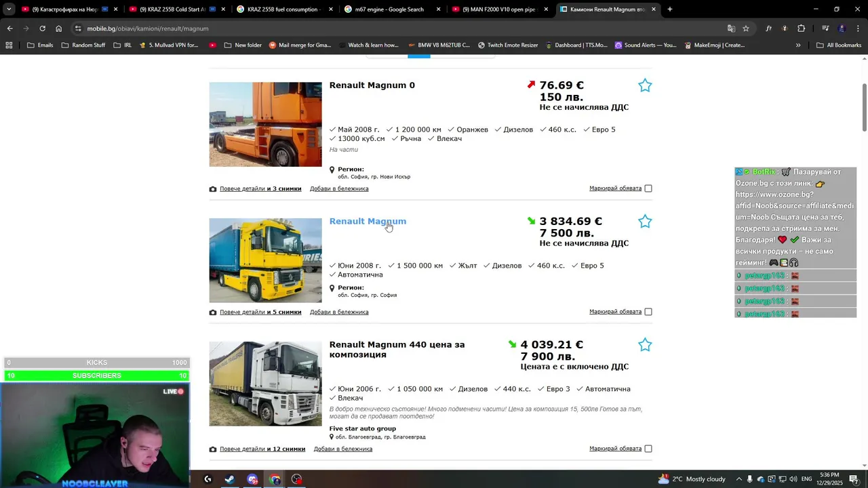Open Steam from the taskbar
Image resolution: width=868 pixels, height=488 pixels.
coord(230,479)
